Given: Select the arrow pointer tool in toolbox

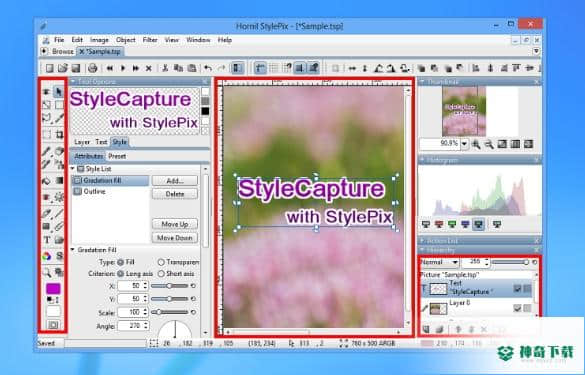Looking at the screenshot, I should click(x=59, y=91).
